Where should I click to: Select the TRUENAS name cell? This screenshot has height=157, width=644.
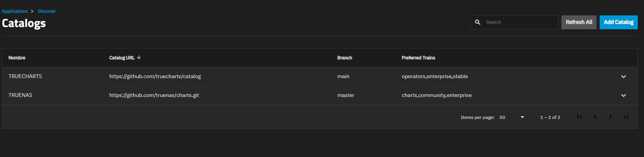pos(20,95)
